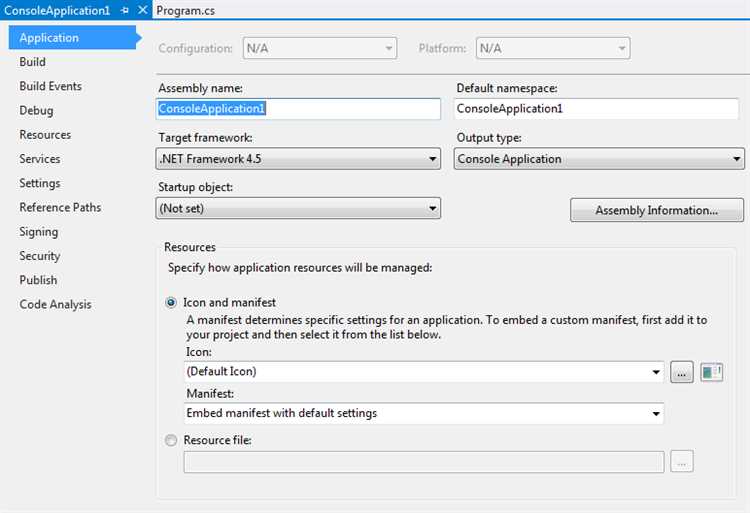Image resolution: width=750 pixels, height=513 pixels.
Task: Open the Startup object dropdown
Action: (x=298, y=208)
